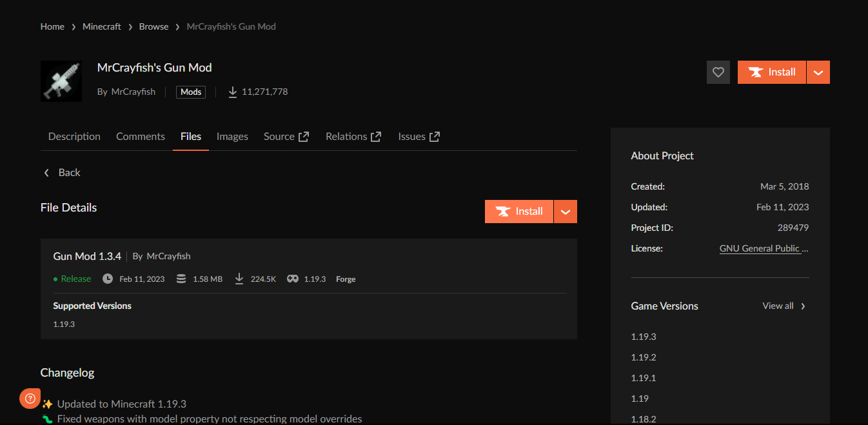
Task: Switch to the Description tab
Action: click(x=74, y=137)
